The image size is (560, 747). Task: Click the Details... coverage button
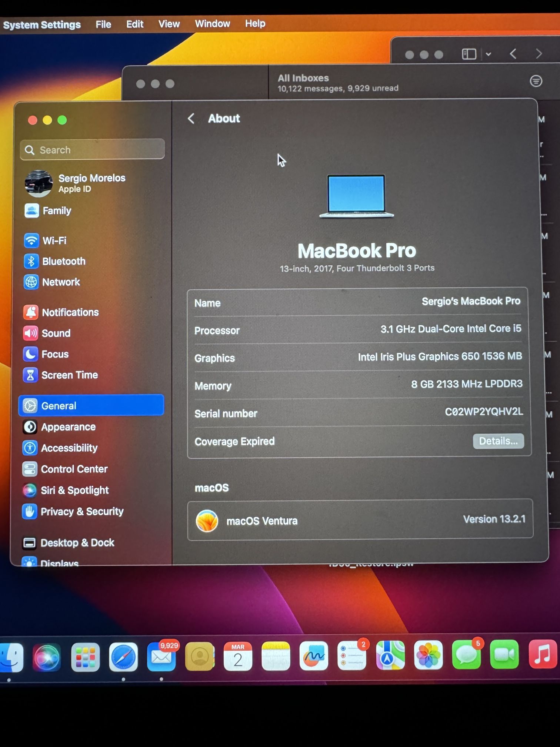498,441
